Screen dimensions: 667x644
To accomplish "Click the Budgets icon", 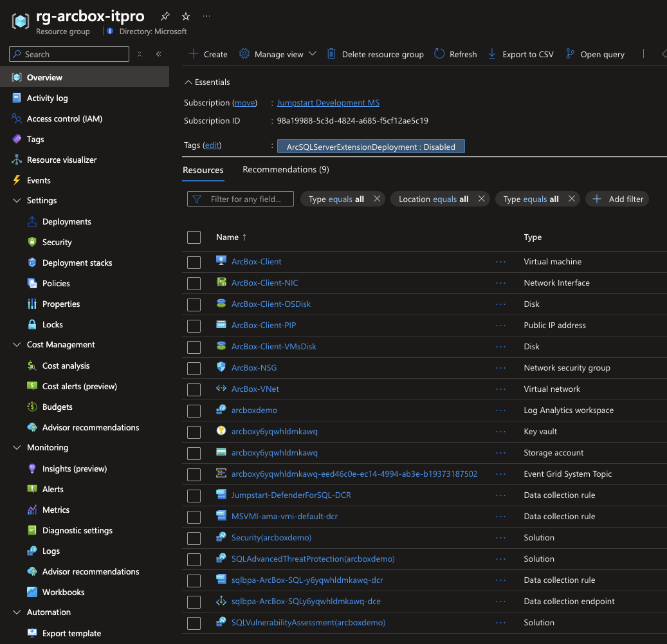I will tap(32, 407).
